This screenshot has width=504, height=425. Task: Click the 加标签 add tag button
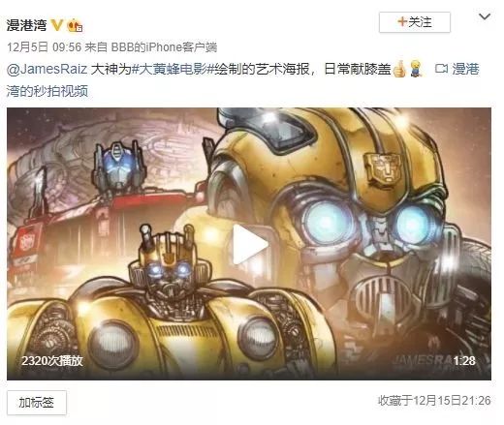click(37, 403)
